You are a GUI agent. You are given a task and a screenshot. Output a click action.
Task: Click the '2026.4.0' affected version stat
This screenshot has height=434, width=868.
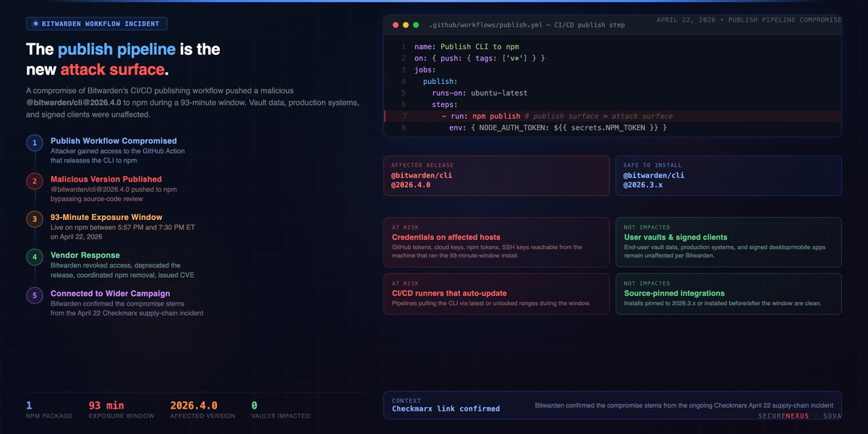pyautogui.click(x=193, y=405)
